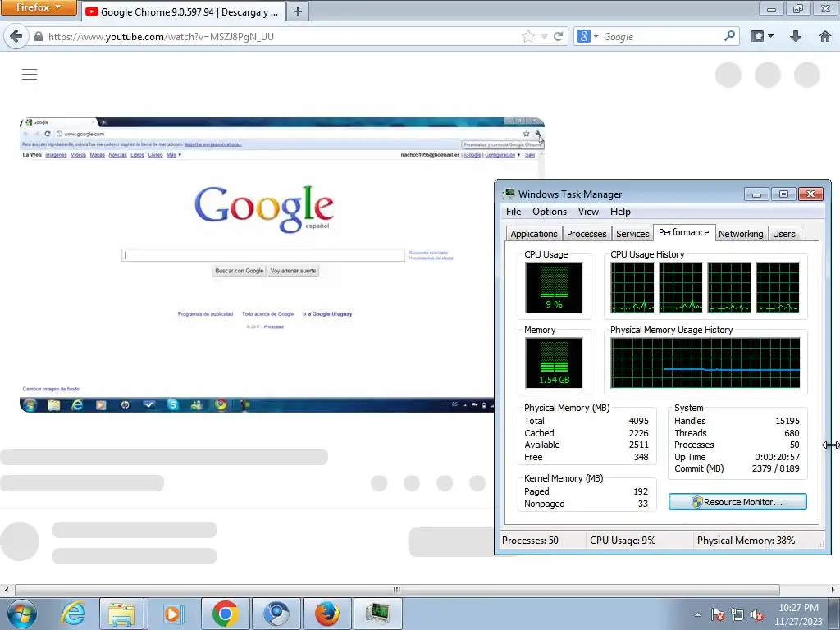This screenshot has height=630, width=840.
Task: Switch to Task Manager in the taskbar
Action: pyautogui.click(x=377, y=614)
